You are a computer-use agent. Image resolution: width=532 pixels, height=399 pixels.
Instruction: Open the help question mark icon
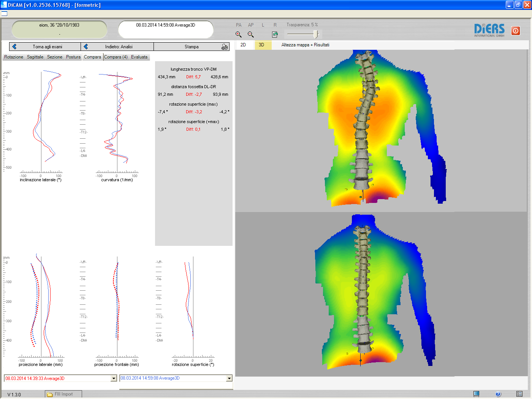[x=498, y=394]
